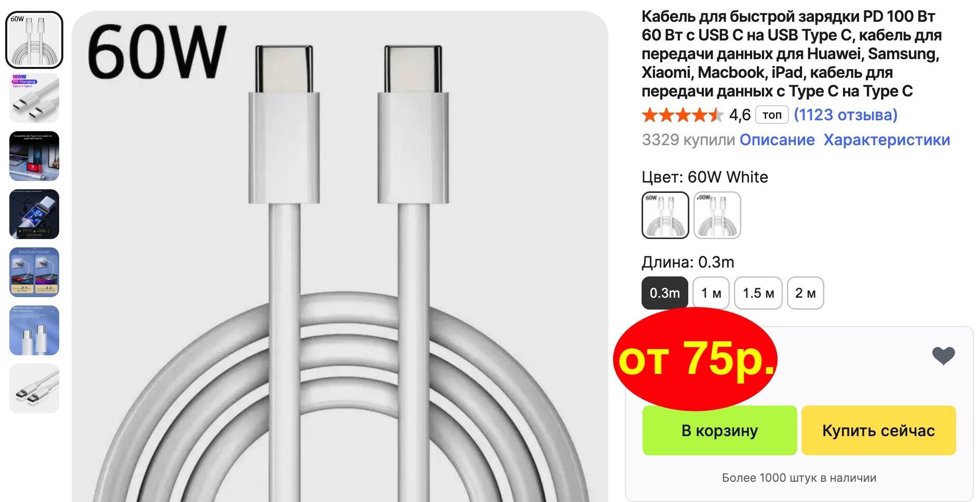Image resolution: width=980 pixels, height=502 pixels.
Task: Select 1 м cable length option
Action: 711,293
